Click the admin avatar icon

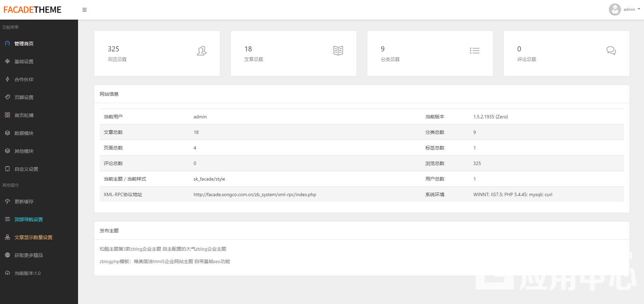pyautogui.click(x=615, y=9)
